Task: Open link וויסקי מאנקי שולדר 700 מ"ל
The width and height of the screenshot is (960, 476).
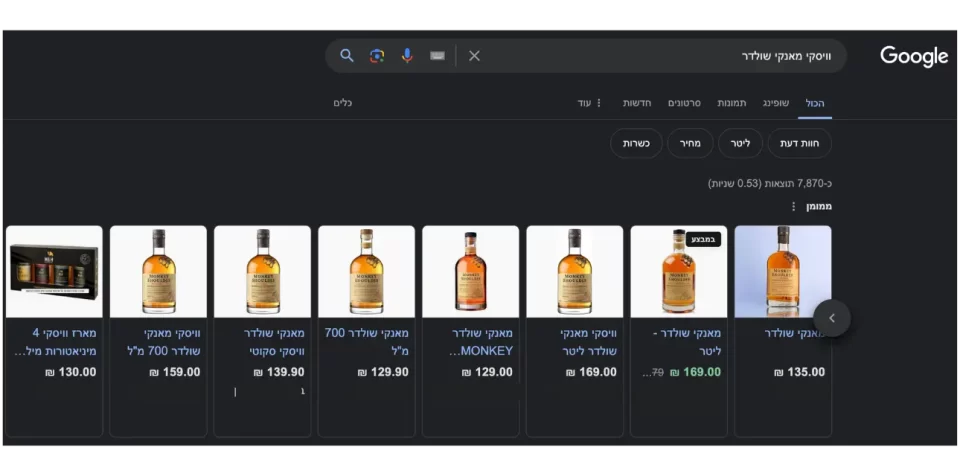Action: tap(163, 342)
